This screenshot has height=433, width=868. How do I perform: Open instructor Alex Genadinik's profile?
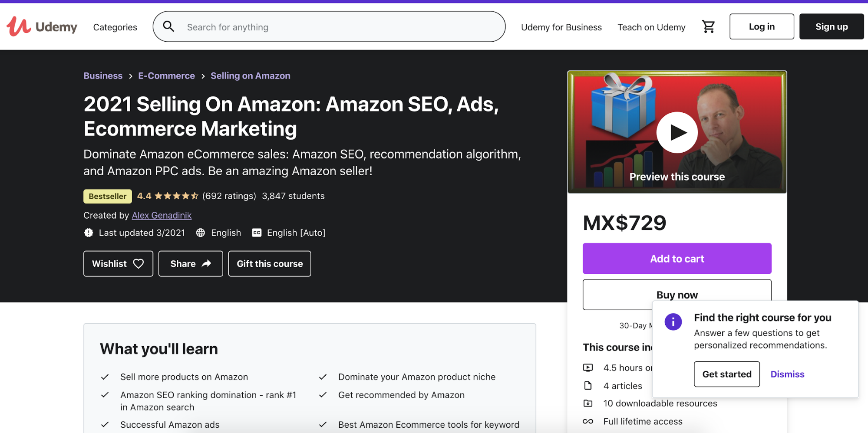(162, 215)
